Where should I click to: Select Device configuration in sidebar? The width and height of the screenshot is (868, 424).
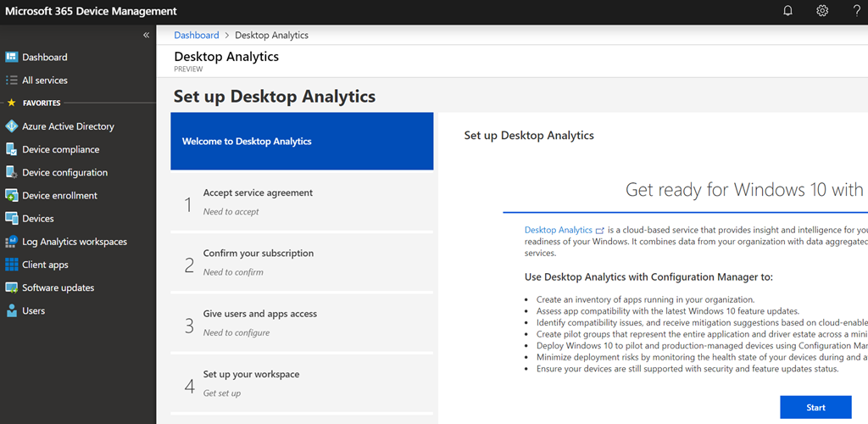[x=64, y=172]
